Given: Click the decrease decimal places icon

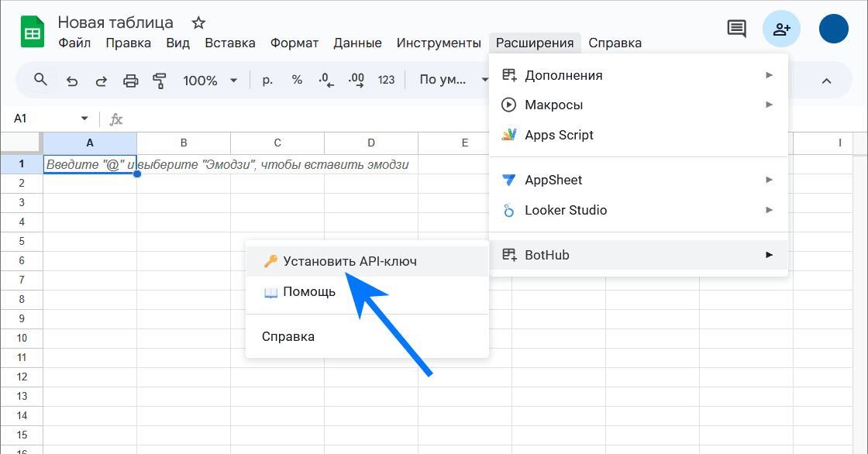Looking at the screenshot, I should [326, 80].
